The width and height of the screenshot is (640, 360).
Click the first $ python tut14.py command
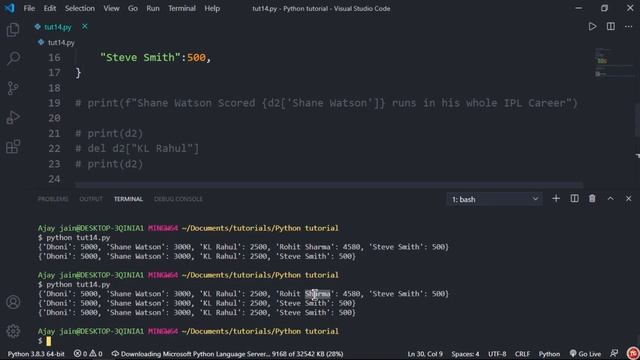(74, 238)
